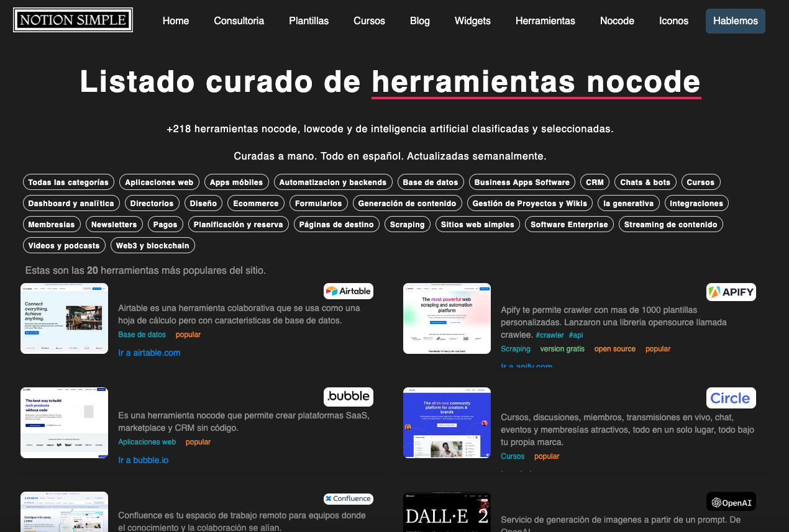Select the CRM category pill
This screenshot has height=532, width=789.
(595, 182)
